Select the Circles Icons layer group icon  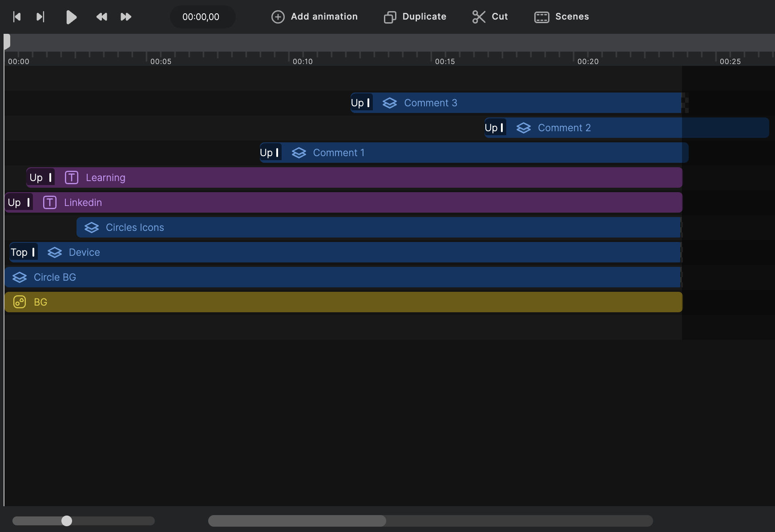[x=92, y=227]
